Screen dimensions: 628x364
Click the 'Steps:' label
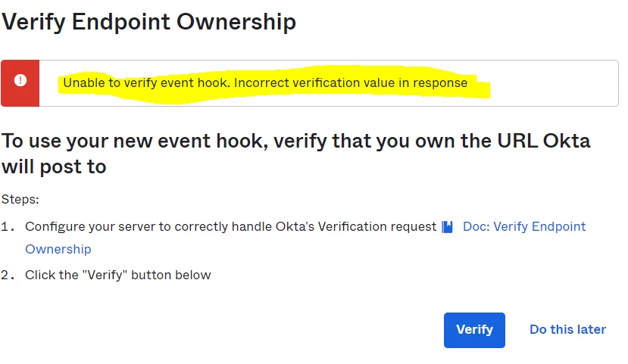[20, 199]
